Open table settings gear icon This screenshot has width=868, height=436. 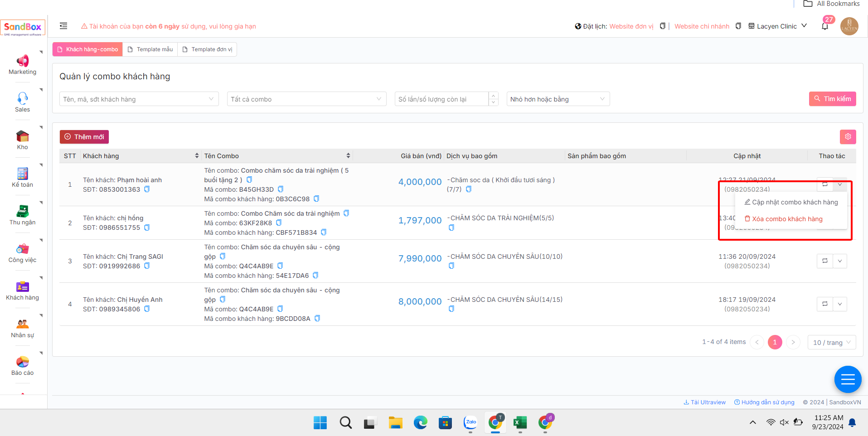848,136
